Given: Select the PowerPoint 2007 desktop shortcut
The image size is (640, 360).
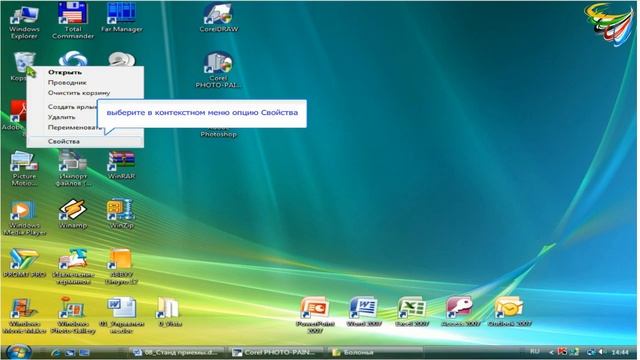Looking at the screenshot, I should tap(315, 315).
